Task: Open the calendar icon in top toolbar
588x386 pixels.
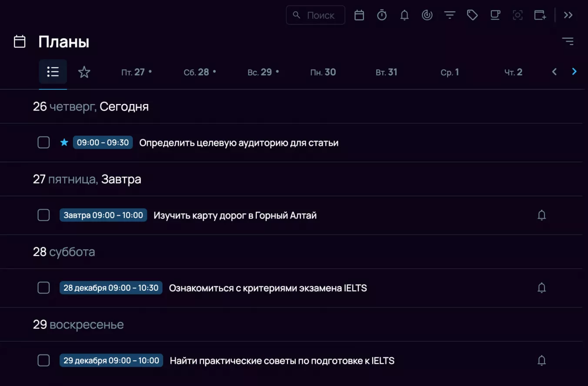Action: (359, 15)
